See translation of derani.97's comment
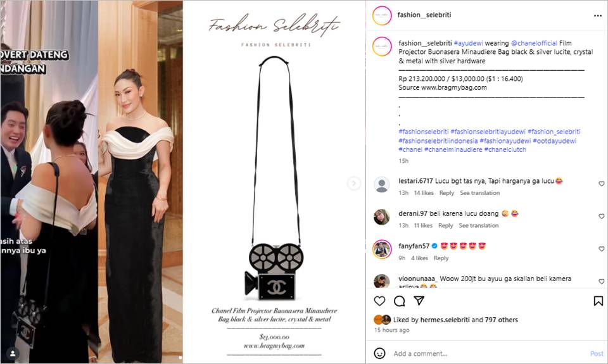The width and height of the screenshot is (608, 364). point(479,225)
